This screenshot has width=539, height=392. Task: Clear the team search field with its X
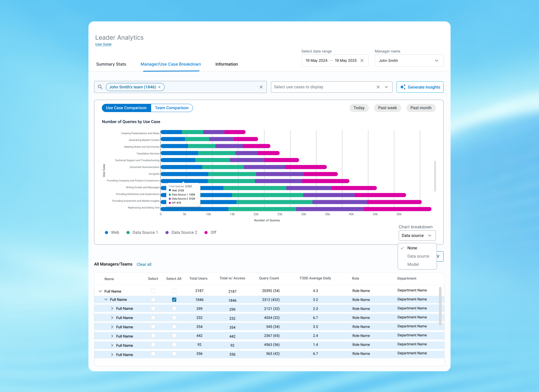point(261,87)
